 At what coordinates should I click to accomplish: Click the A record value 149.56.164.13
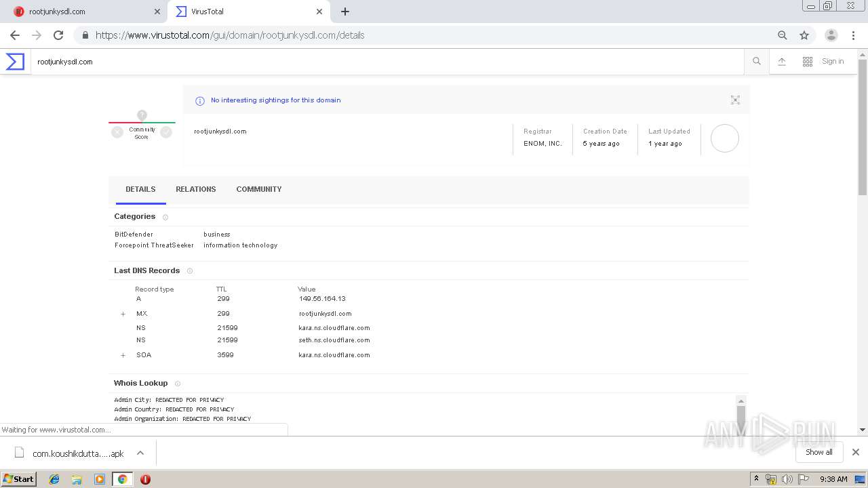coord(322,298)
